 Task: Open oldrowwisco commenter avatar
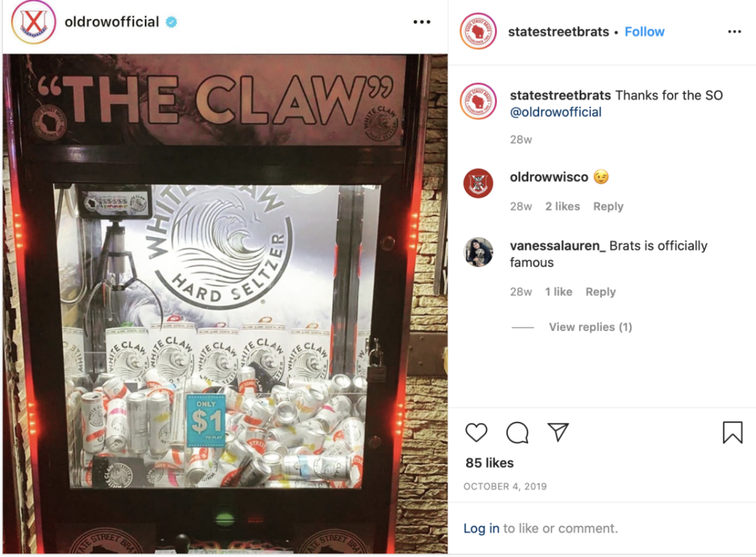click(478, 183)
